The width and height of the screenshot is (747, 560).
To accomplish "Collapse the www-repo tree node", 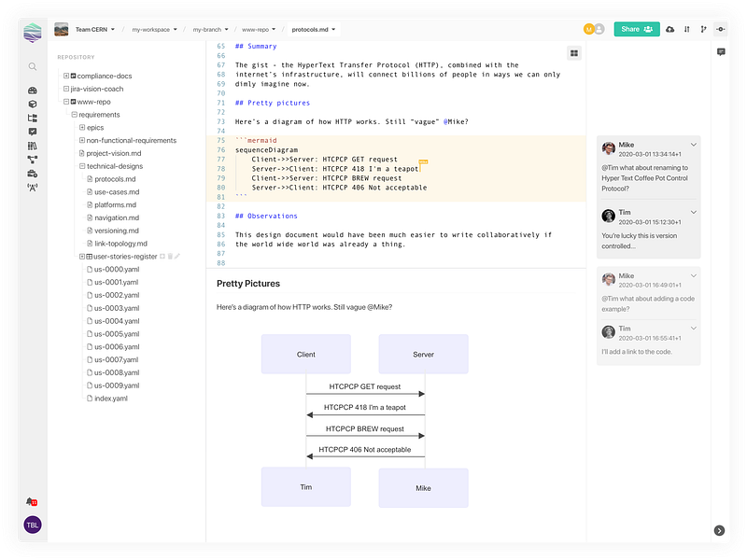I will pyautogui.click(x=66, y=102).
